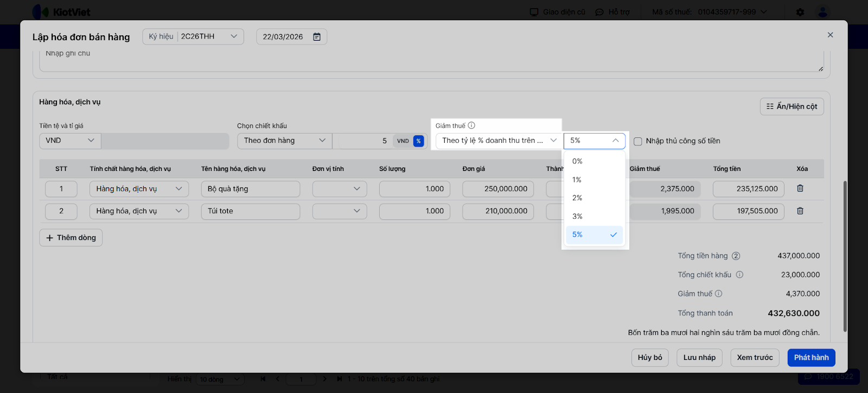Delete the Túi tote row
Screen dimensions: 868x393
800,211
